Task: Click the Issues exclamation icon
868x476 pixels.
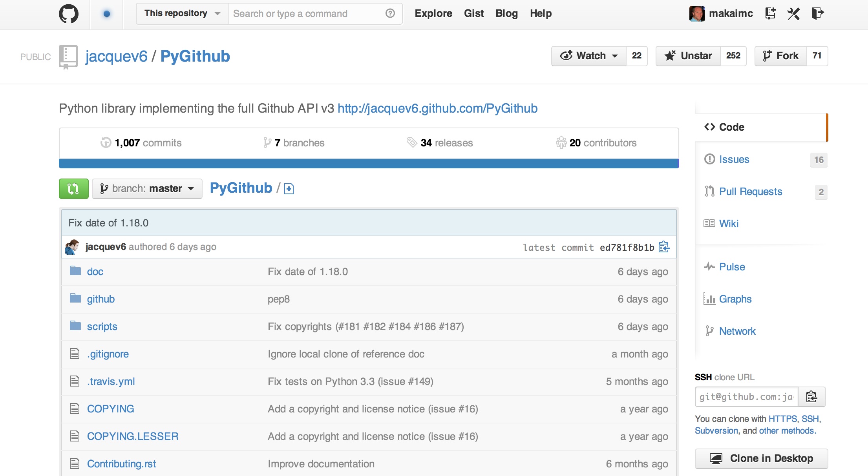Action: [x=709, y=159]
